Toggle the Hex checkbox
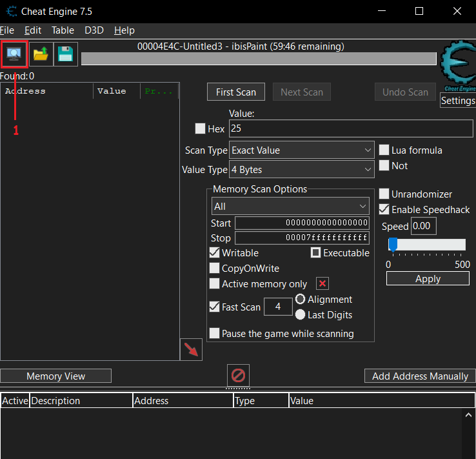Viewport: 476px width, 459px height. 200,128
